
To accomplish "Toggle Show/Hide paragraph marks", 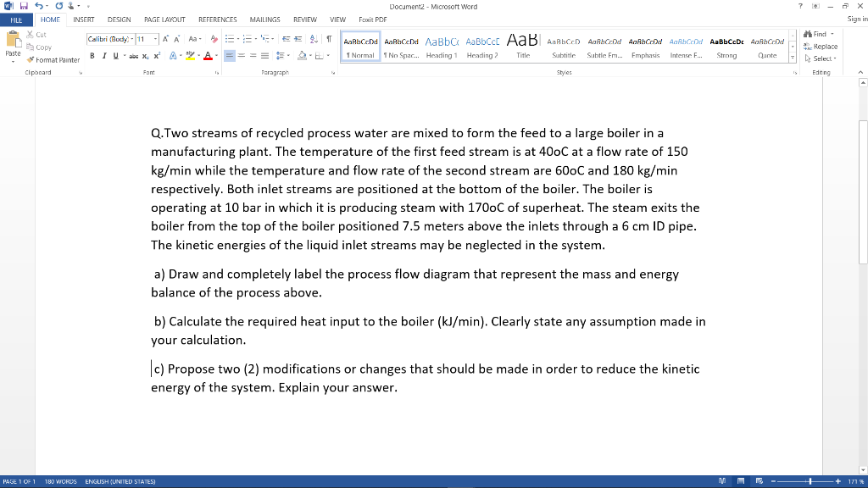I will [328, 39].
